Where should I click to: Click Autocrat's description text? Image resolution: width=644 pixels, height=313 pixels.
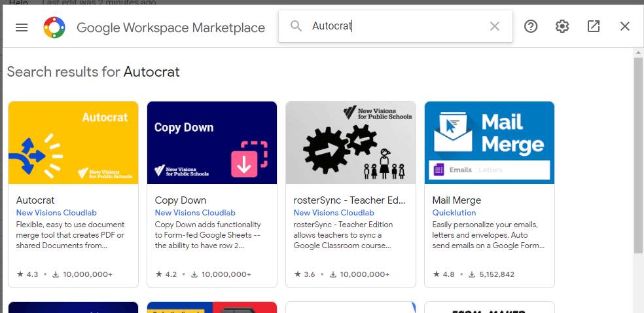pos(70,235)
